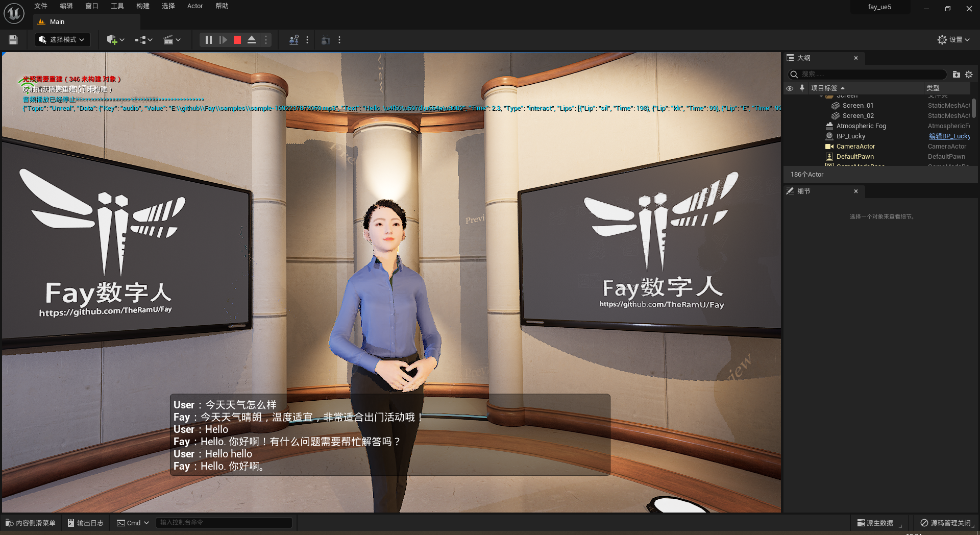
Task: Open the 编辑 menu
Action: [x=66, y=6]
